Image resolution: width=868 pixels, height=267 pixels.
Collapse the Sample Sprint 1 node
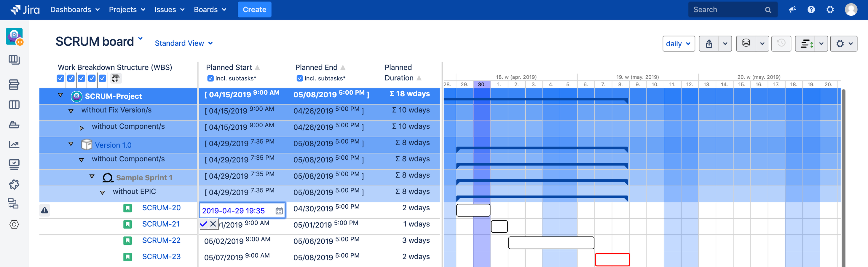click(x=92, y=177)
